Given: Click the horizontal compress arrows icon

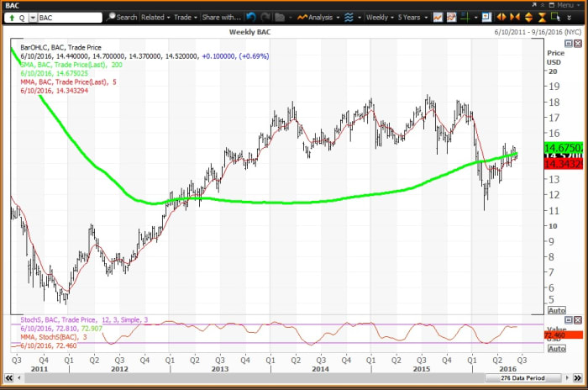Looking at the screenshot, I should (516, 17).
